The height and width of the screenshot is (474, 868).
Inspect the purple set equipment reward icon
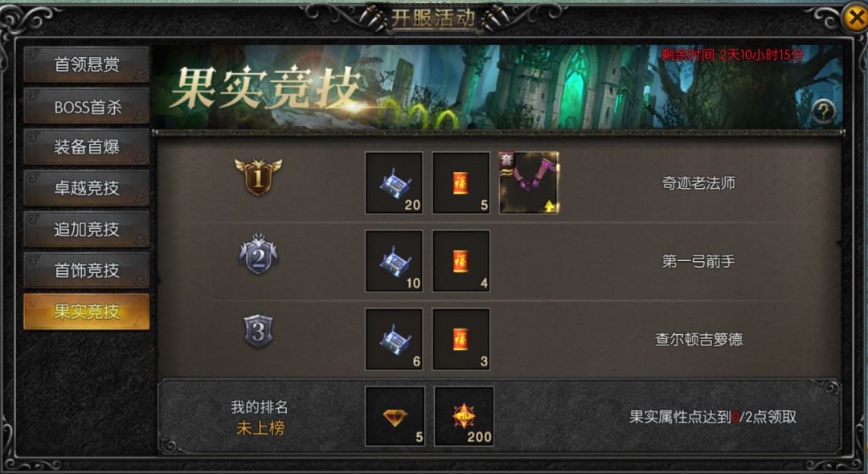[529, 182]
